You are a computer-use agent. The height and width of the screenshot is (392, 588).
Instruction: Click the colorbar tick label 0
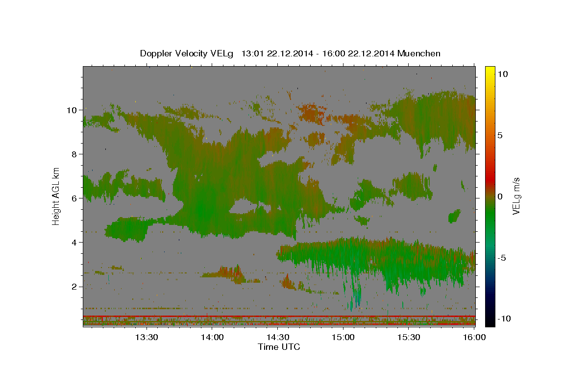tap(500, 196)
